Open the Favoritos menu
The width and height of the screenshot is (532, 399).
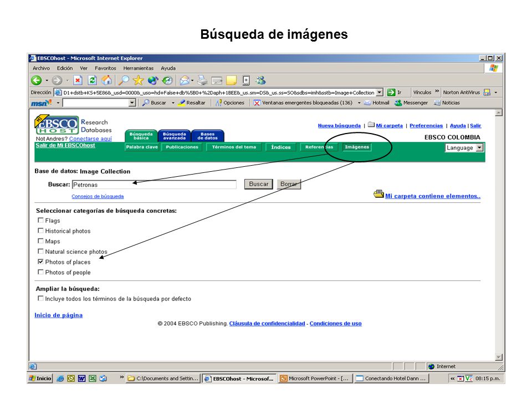click(x=105, y=68)
